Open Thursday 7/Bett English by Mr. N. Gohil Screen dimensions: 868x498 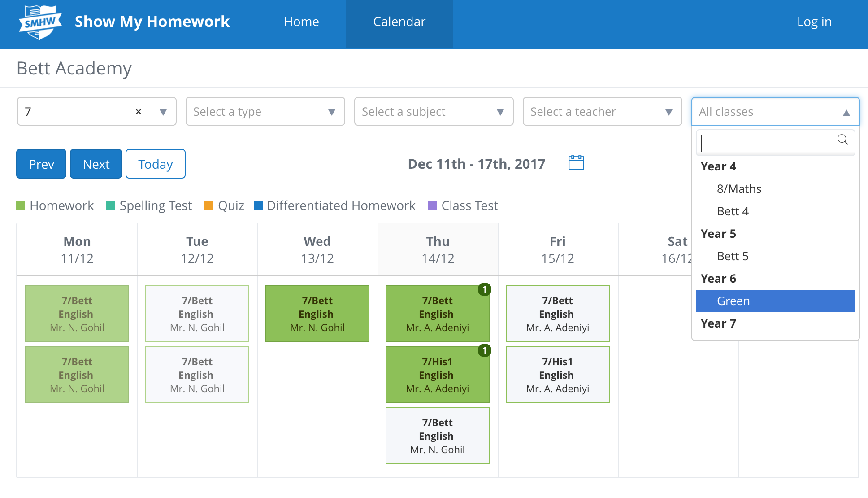point(438,436)
